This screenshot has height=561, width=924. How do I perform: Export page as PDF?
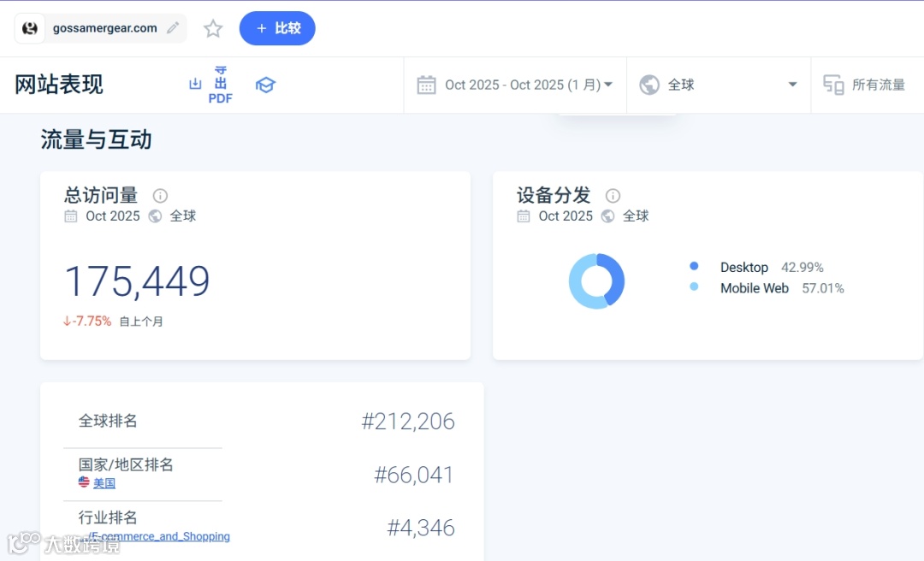pos(221,85)
